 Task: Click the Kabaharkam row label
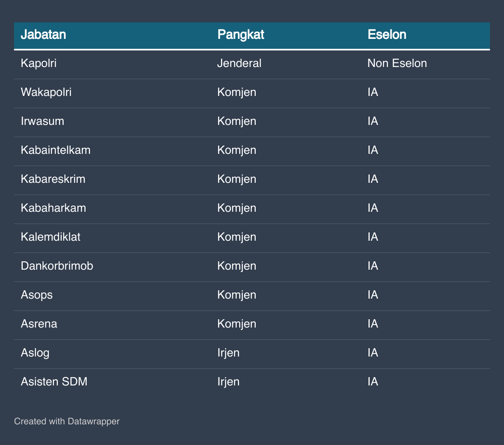tap(54, 208)
